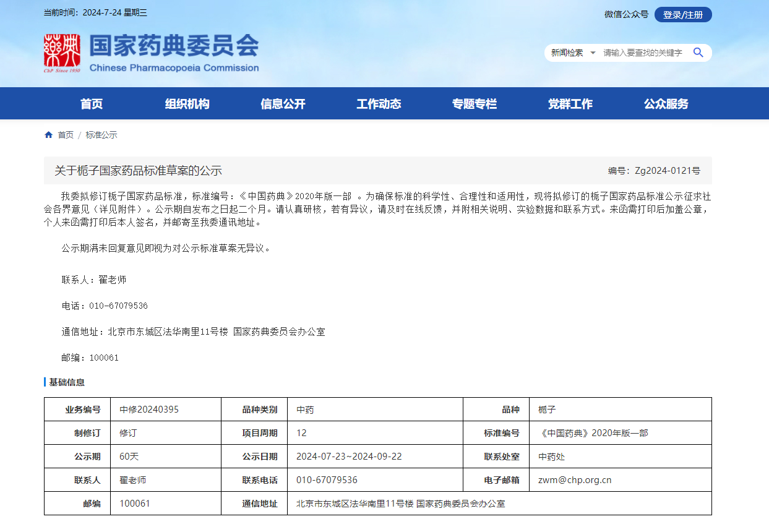The height and width of the screenshot is (532, 769).
Task: Go to the 首页 navigation menu item
Action: 92,104
